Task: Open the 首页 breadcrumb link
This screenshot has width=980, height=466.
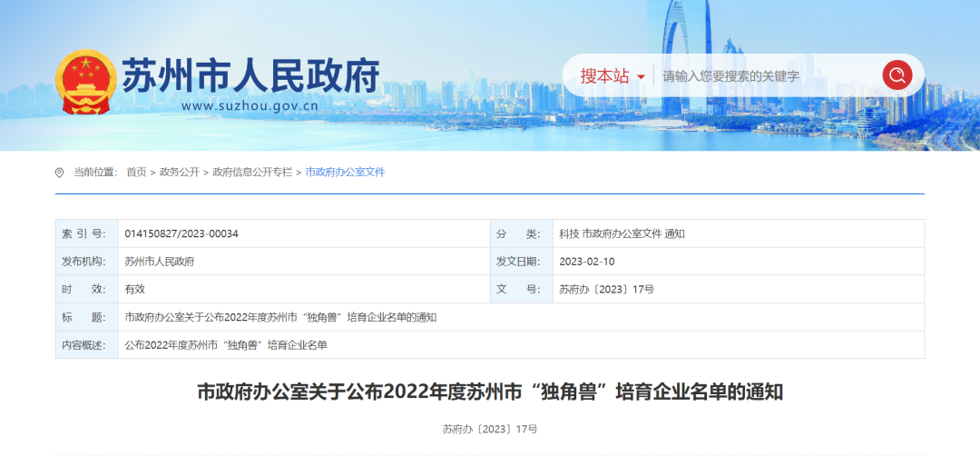Action: (x=136, y=172)
